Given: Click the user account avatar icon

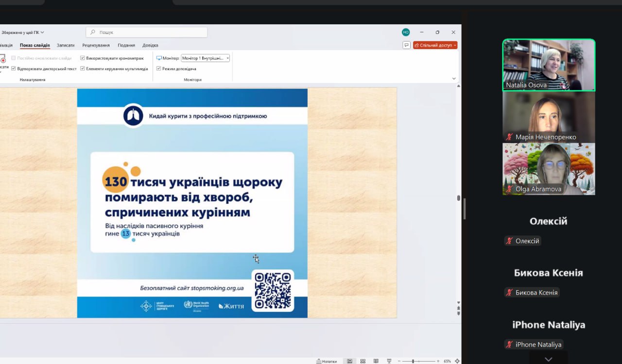Looking at the screenshot, I should (x=406, y=32).
